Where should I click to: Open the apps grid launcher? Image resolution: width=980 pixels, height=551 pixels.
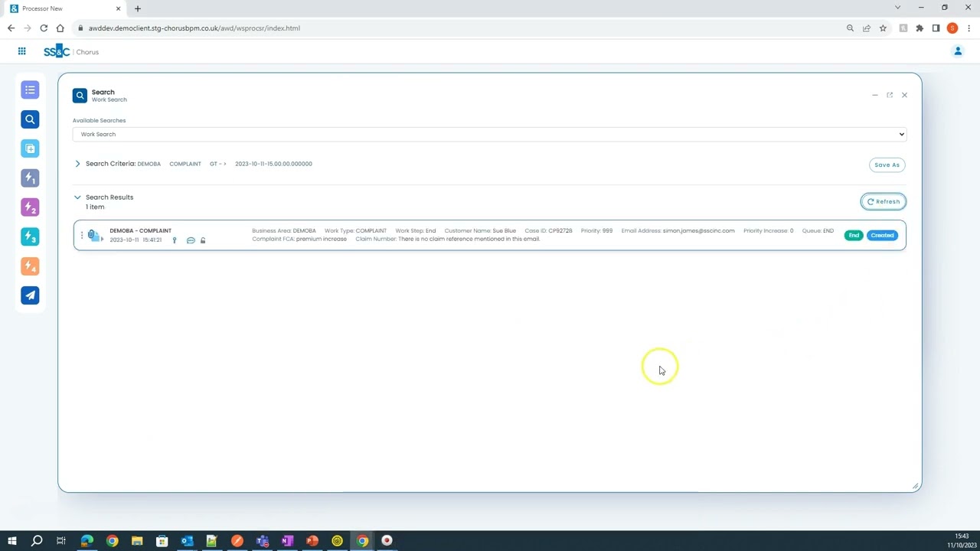tap(21, 51)
